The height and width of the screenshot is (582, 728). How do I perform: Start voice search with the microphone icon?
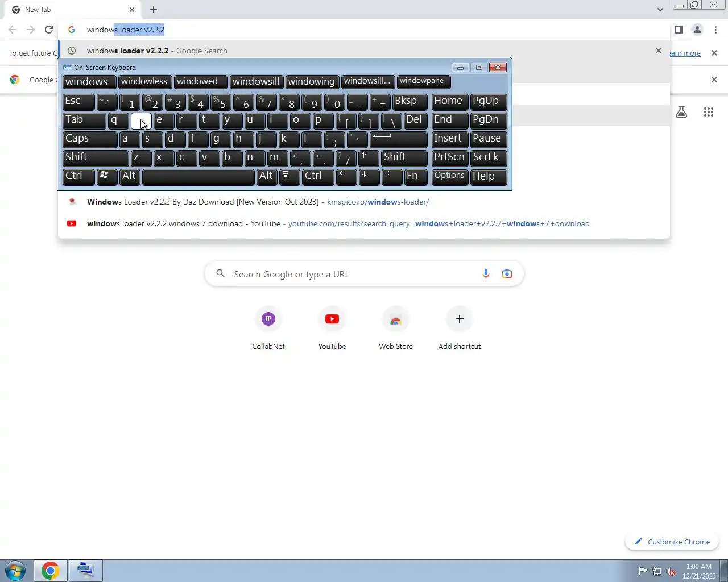point(486,274)
